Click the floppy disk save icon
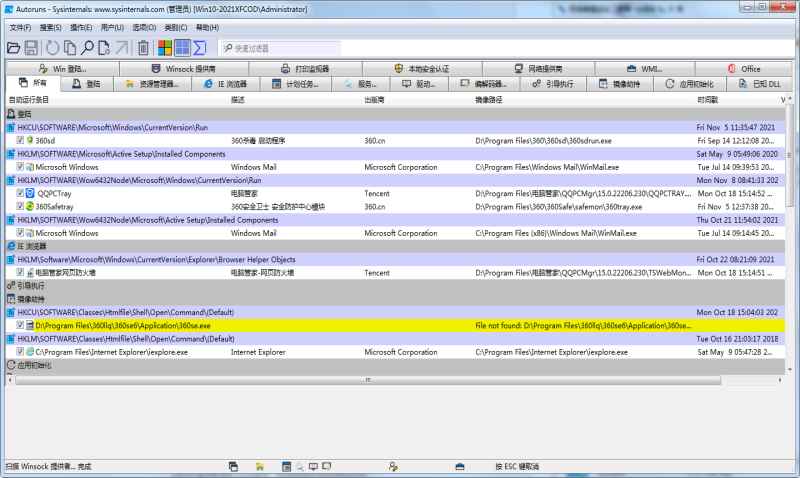 click(31, 48)
